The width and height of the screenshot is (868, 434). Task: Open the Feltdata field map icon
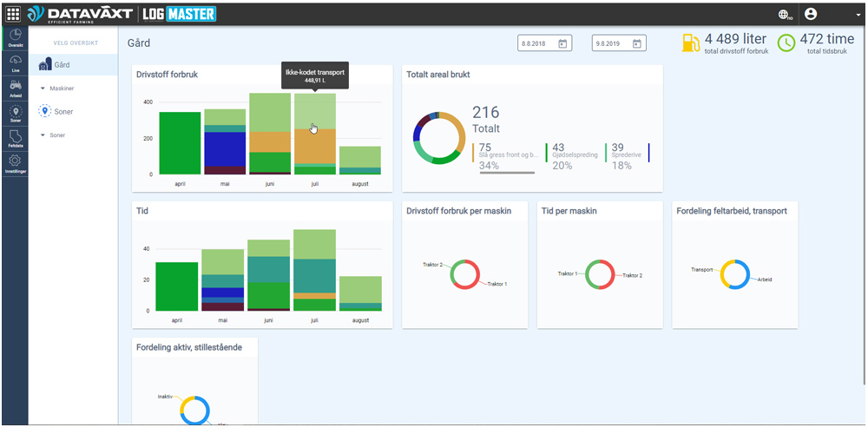15,140
